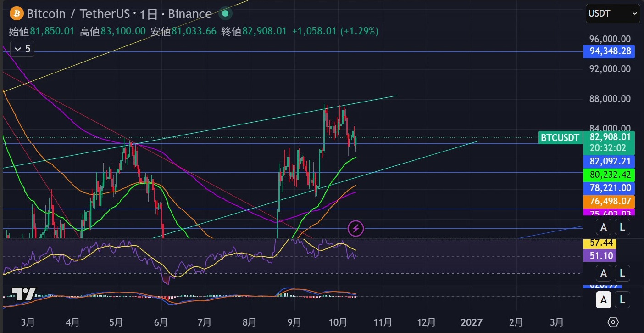Click the purple lightning bolt icon on chart
The image size is (644, 333).
click(x=356, y=228)
